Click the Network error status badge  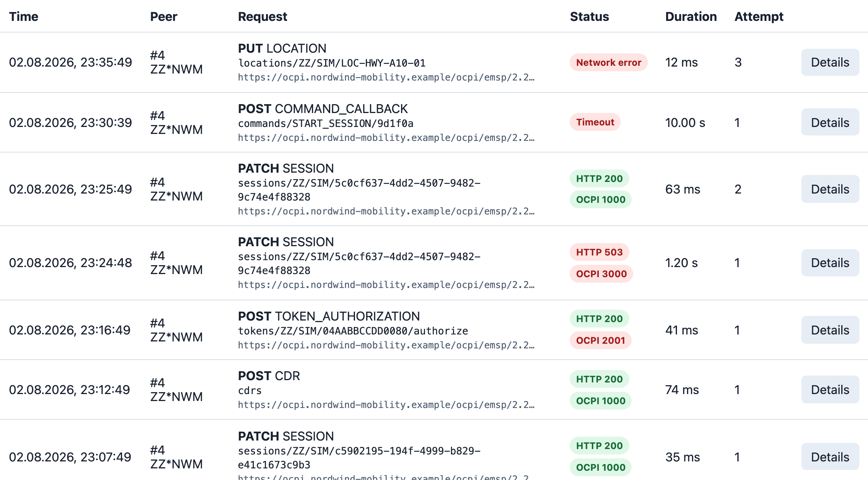[x=608, y=62]
